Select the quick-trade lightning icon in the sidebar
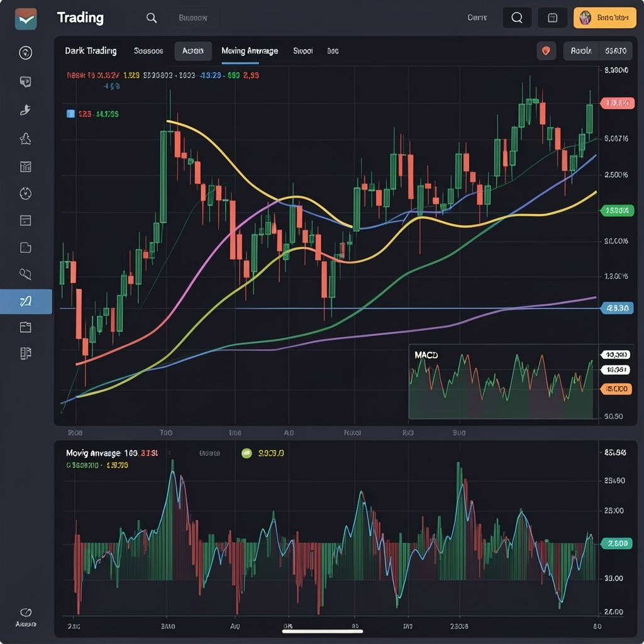Image resolution: width=644 pixels, height=644 pixels. [x=25, y=110]
